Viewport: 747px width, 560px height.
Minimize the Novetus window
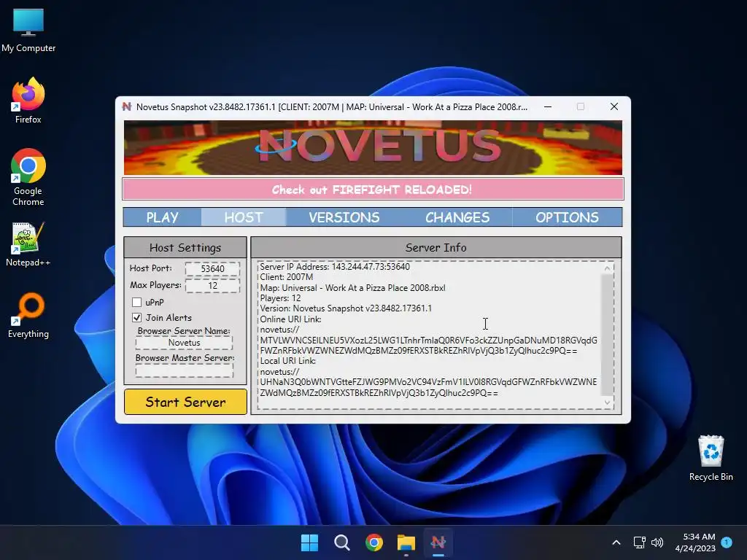(548, 106)
